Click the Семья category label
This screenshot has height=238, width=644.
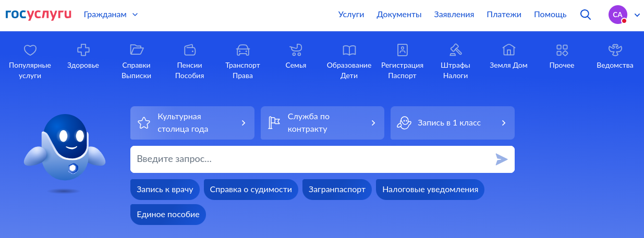(296, 66)
